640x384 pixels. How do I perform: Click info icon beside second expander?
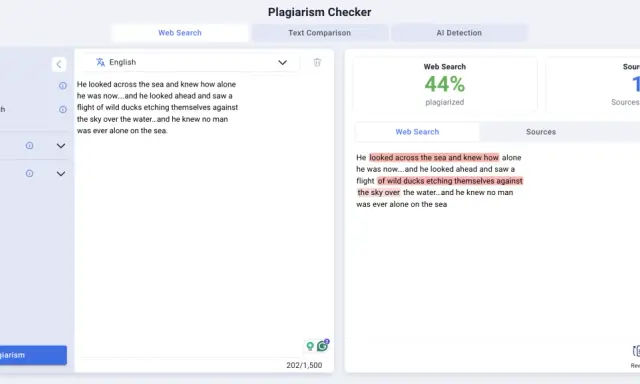pos(29,173)
